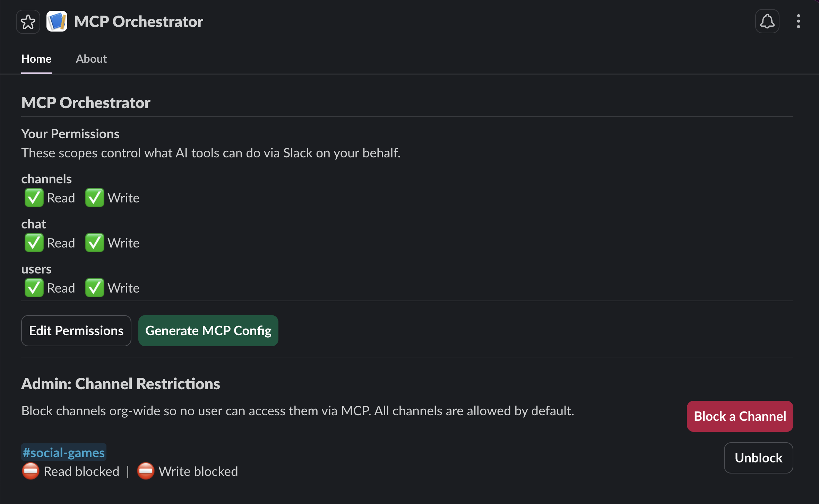Screen dimensions: 819x504
Task: Click the Write blocked stop icon
Action: pos(146,471)
